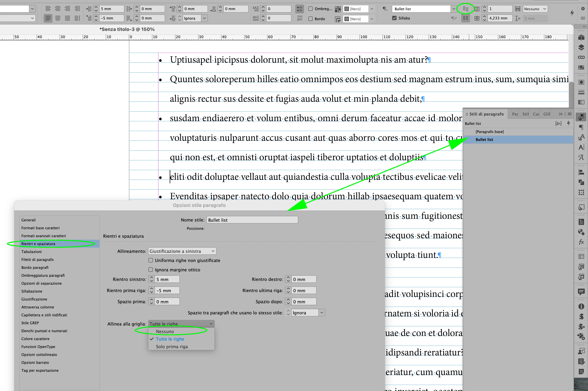Uncheck the Sillaba checkbox
Image resolution: width=588 pixels, height=391 pixels.
point(394,18)
